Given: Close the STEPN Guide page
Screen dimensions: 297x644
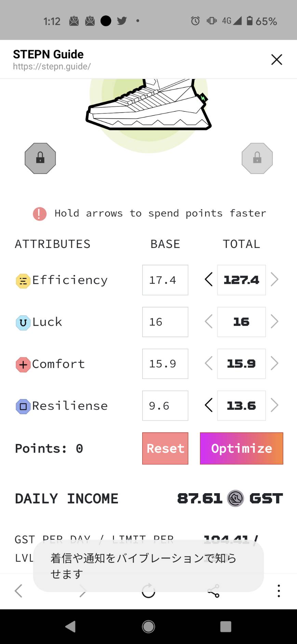Looking at the screenshot, I should click(x=276, y=60).
